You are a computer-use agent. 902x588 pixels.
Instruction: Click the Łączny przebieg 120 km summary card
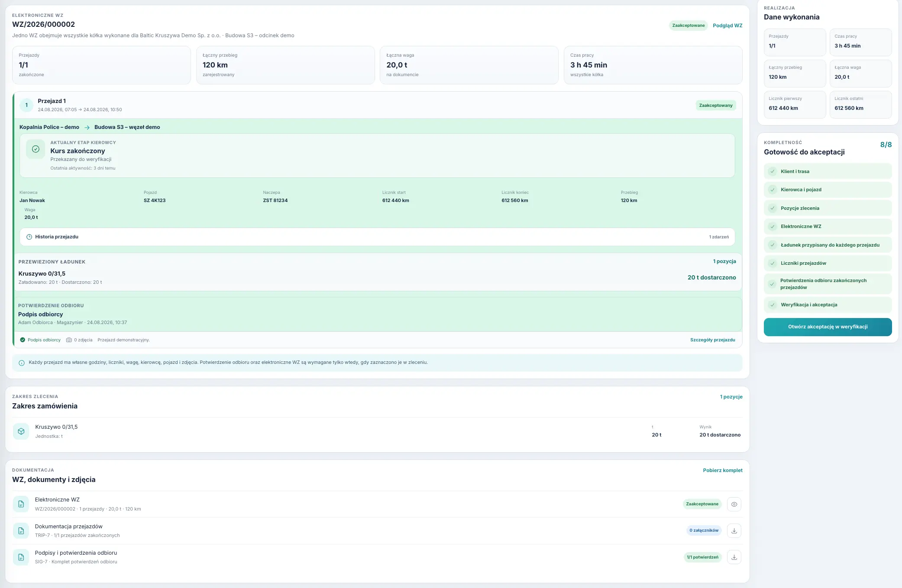click(x=285, y=65)
